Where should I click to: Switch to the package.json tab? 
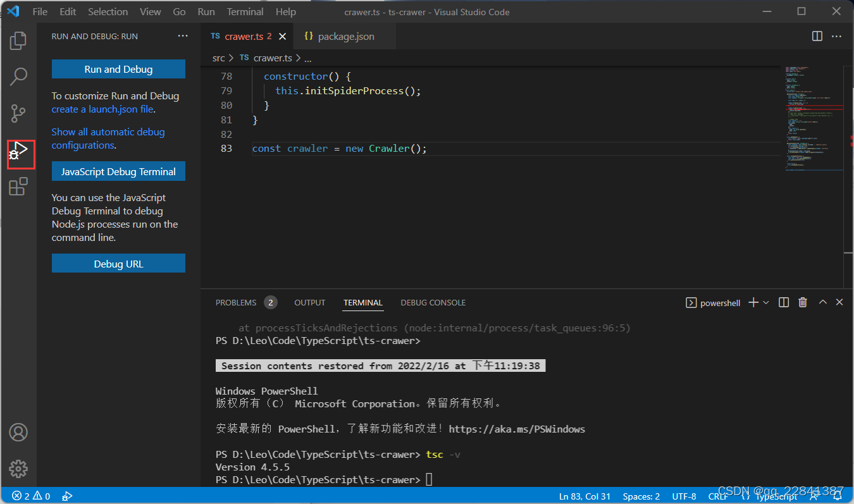pos(345,36)
